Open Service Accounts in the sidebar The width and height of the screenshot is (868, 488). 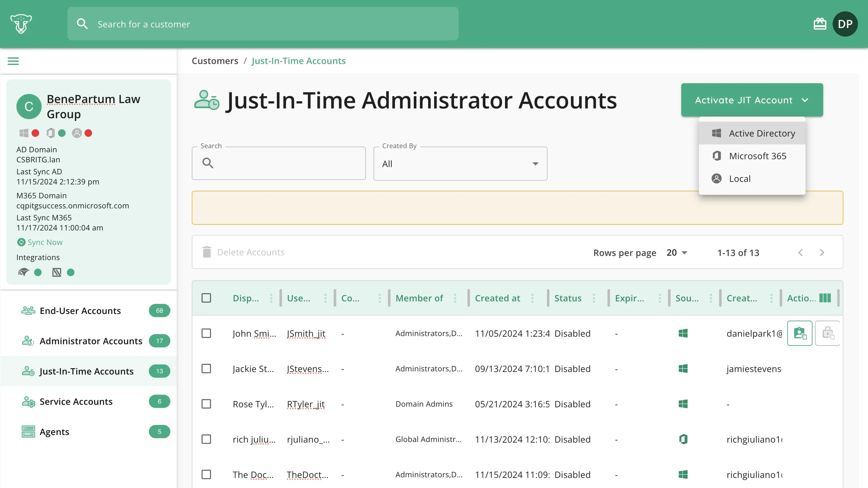click(x=89, y=401)
